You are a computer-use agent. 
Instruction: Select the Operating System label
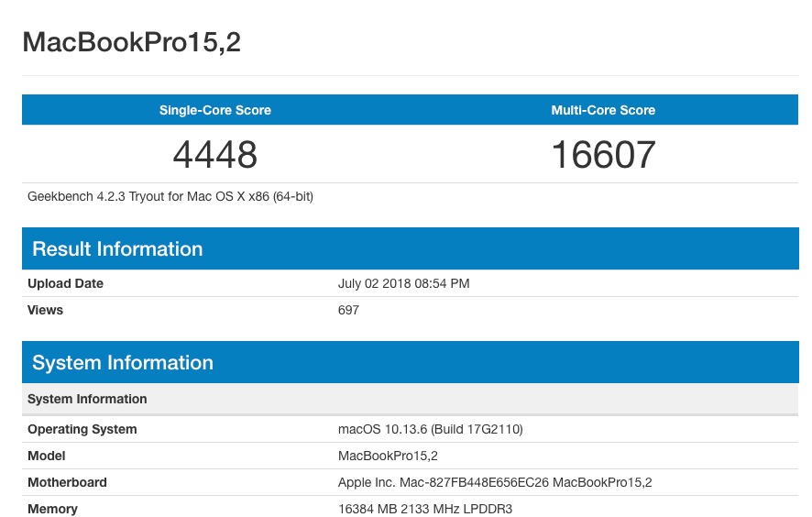pyautogui.click(x=82, y=429)
